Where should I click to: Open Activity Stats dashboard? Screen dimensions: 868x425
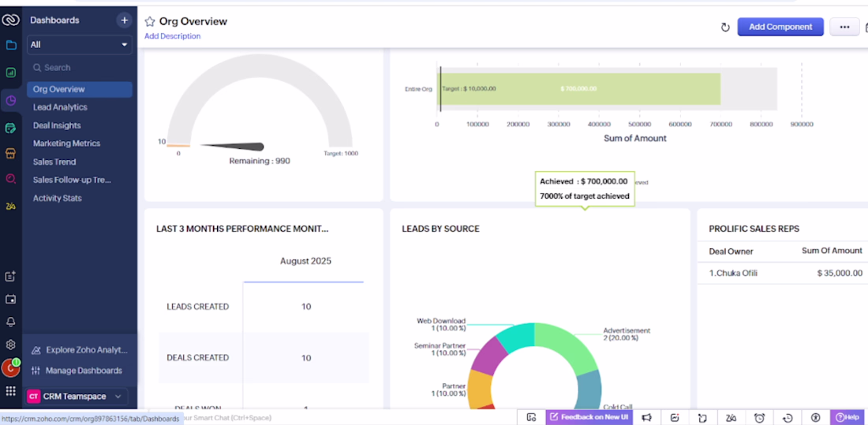[57, 198]
